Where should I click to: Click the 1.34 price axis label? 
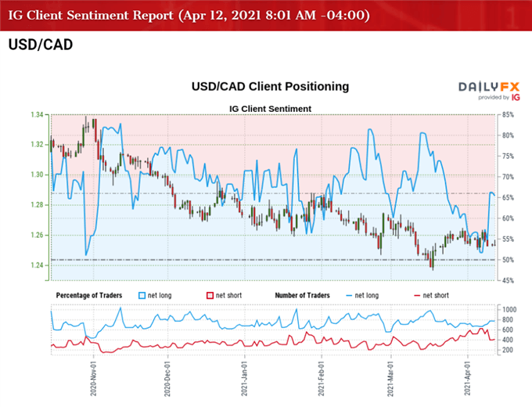(37, 115)
